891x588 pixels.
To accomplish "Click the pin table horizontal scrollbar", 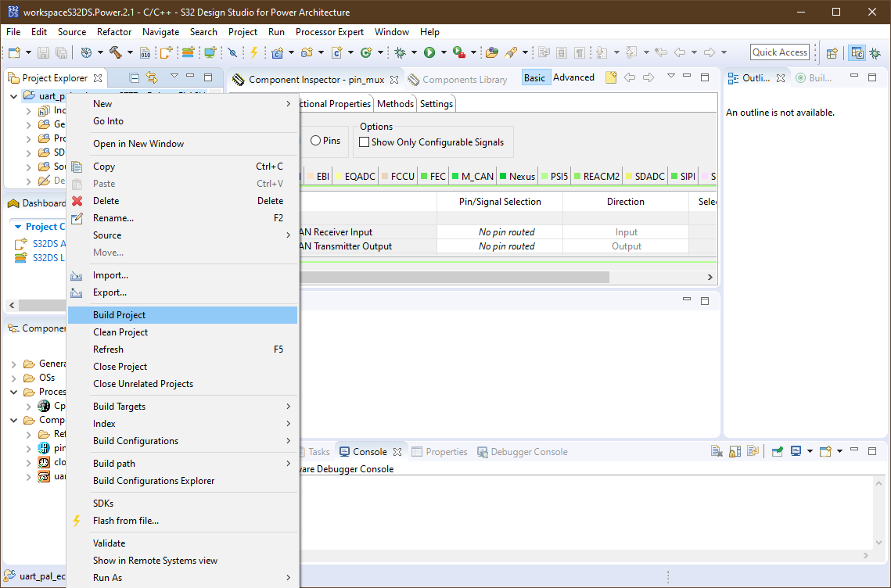I will (452, 277).
